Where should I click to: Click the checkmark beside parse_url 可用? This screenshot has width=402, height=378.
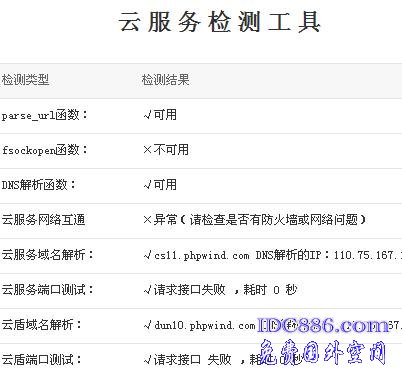point(147,115)
